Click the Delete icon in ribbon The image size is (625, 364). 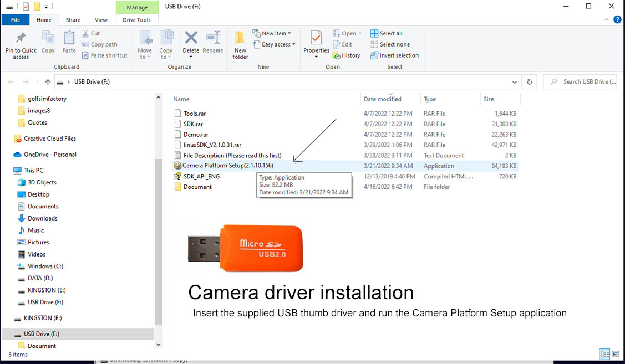(x=191, y=39)
